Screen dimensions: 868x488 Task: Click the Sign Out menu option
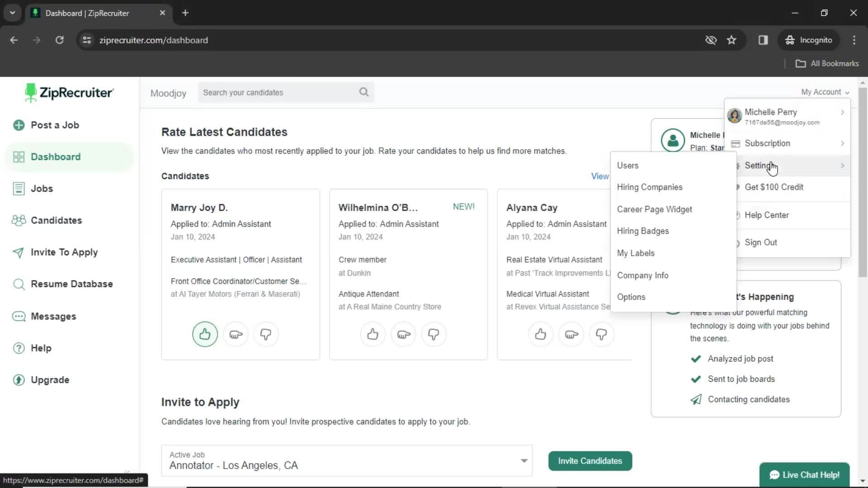pos(761,242)
